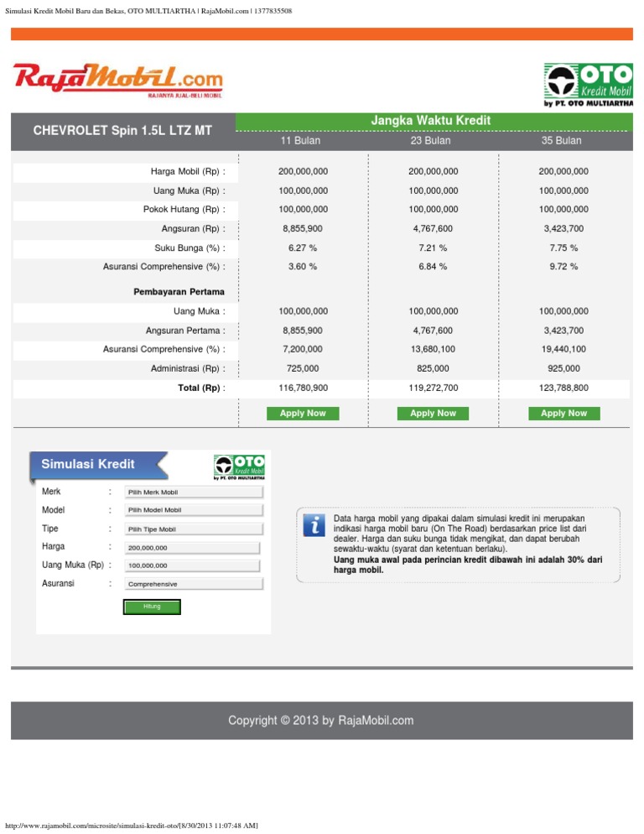Click the CHEVROLET Spin 1.5L LTZ MT title
The image size is (644, 834).
(x=122, y=130)
